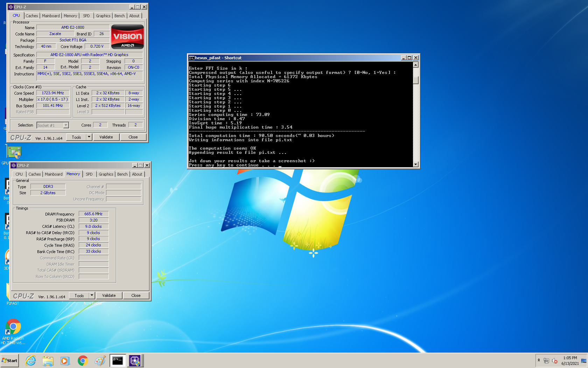The width and height of the screenshot is (588, 368).
Task: Click Close button in top CPU-Z window
Action: click(x=133, y=137)
